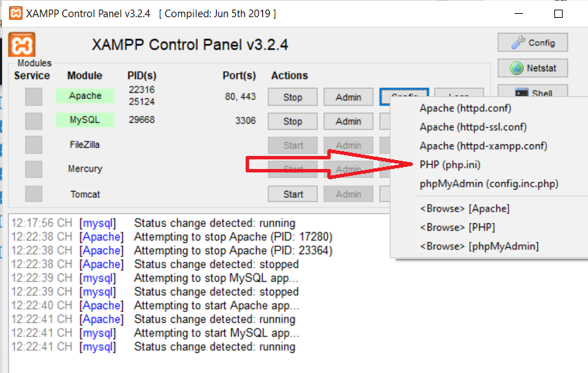Click the XAMPP logo in the panel header
This screenshot has width=588, height=373.
pyautogui.click(x=22, y=45)
